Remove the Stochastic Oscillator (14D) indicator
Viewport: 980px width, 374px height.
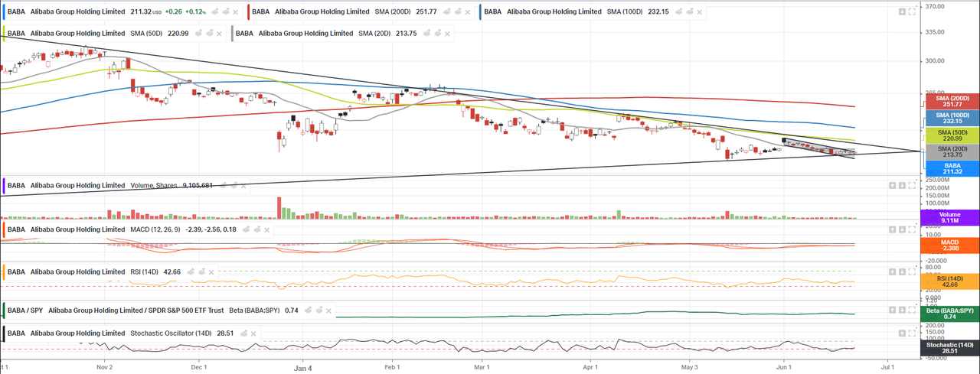253,333
